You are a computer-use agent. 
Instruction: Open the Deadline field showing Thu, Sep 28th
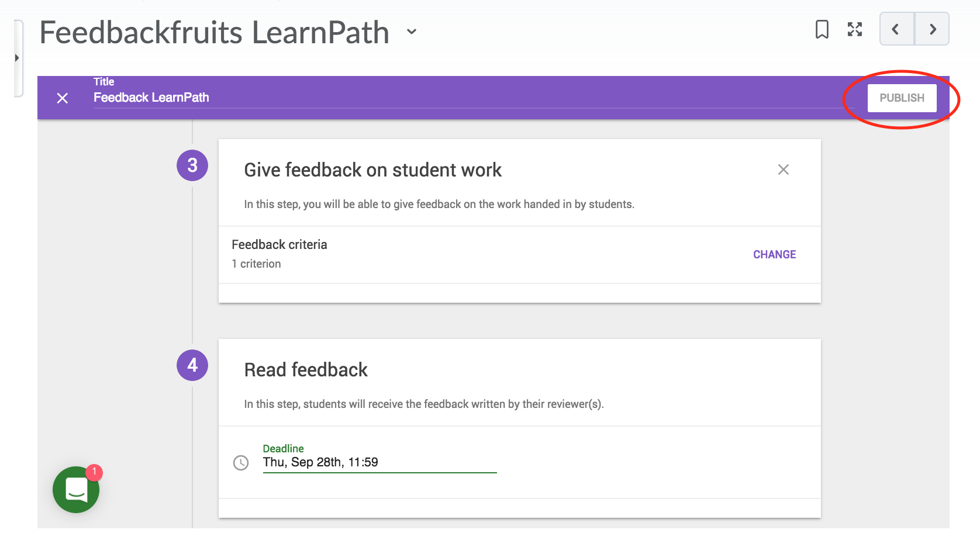[379, 462]
